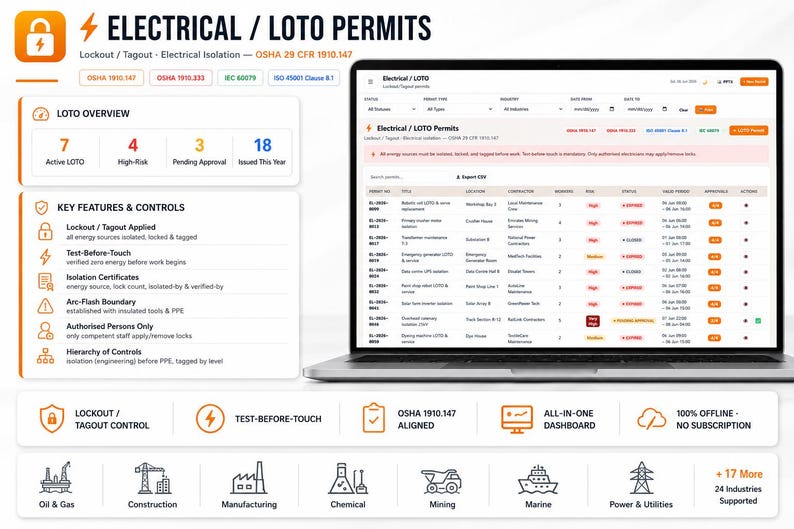The height and width of the screenshot is (529, 794).
Task: Click the Lockout / Tagout Control shield icon
Action: coord(52,419)
